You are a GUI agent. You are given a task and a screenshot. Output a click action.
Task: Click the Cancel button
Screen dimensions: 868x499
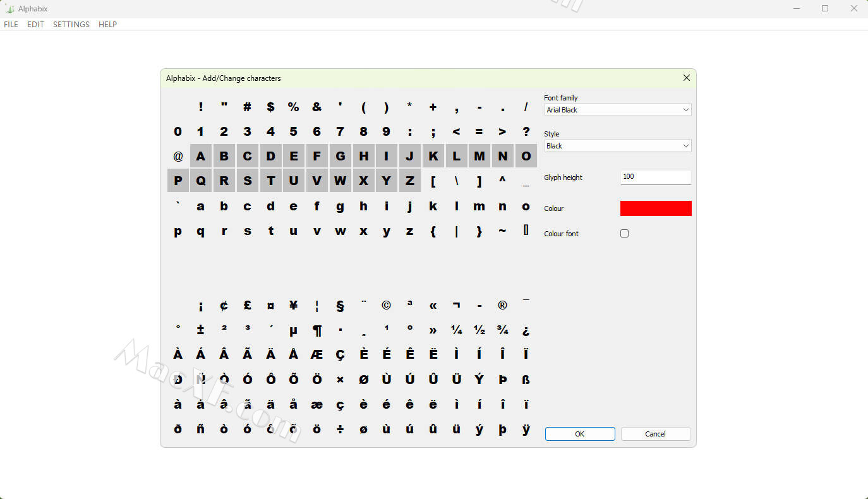pos(656,434)
